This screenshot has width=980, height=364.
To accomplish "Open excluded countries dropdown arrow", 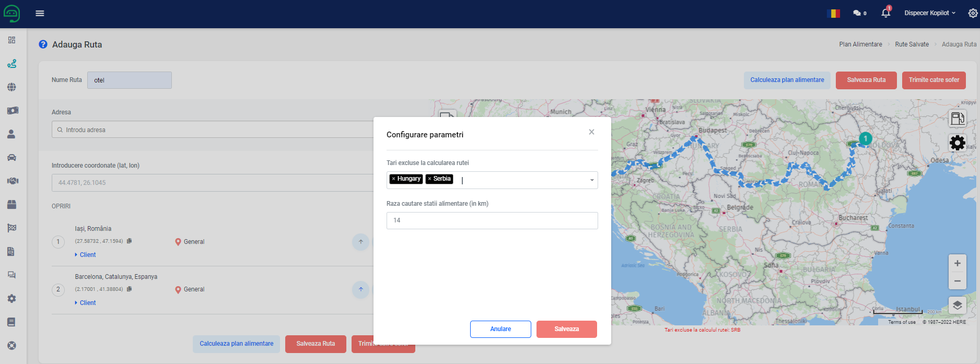I will point(591,180).
